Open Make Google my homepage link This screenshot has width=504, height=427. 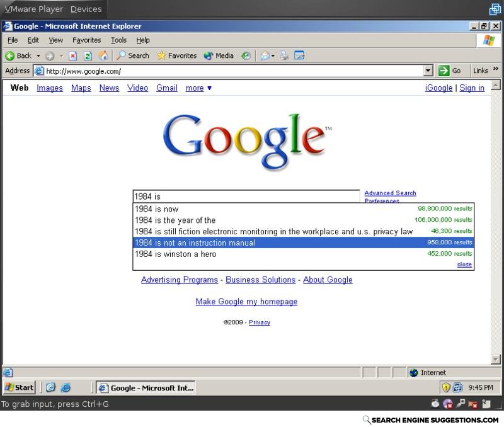pyautogui.click(x=246, y=302)
